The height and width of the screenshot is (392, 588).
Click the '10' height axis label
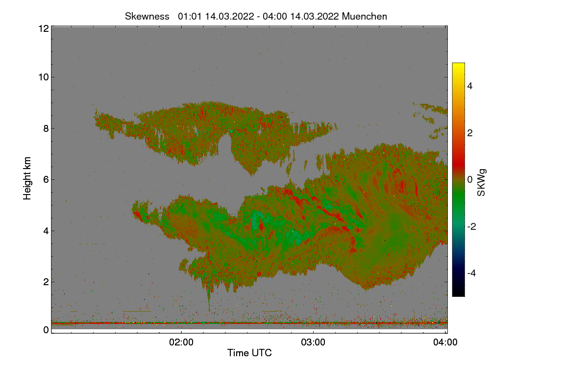pos(43,77)
